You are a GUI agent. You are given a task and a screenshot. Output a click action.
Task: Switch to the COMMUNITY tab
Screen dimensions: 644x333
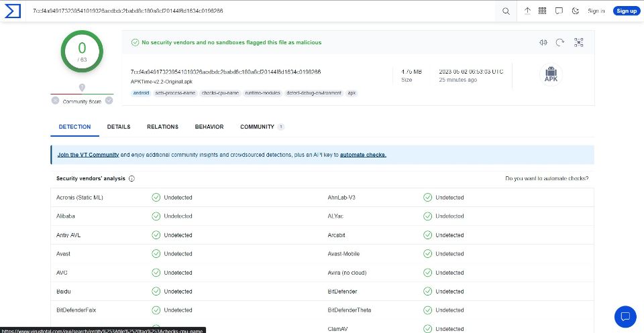(262, 127)
